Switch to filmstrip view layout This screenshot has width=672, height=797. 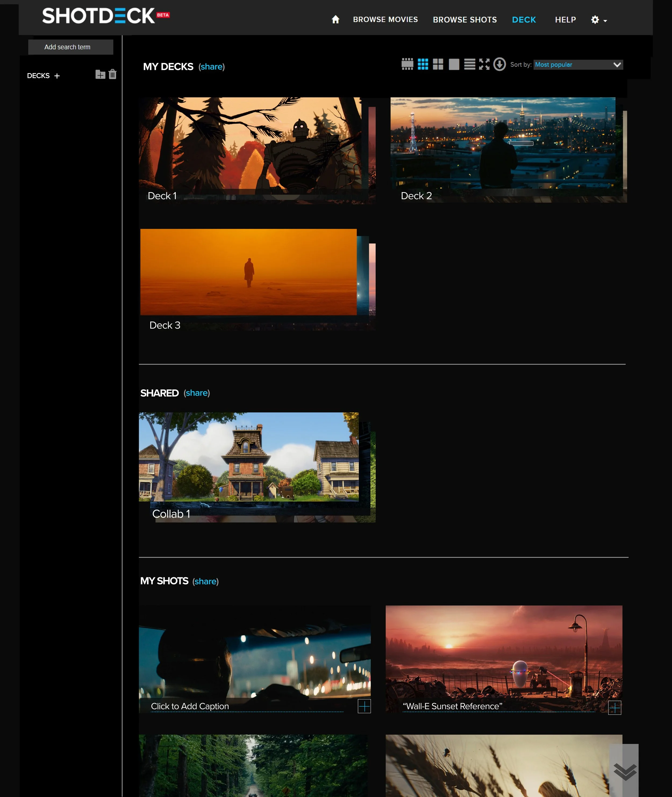tap(407, 64)
